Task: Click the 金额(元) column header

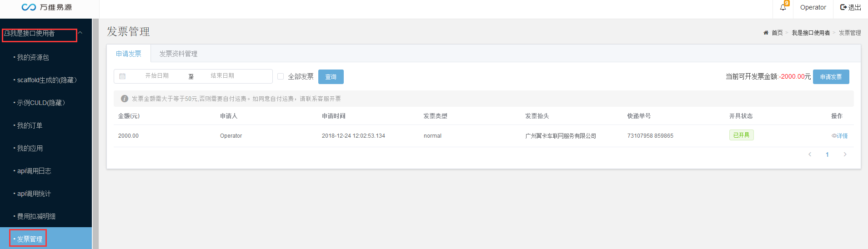Action: pos(129,116)
